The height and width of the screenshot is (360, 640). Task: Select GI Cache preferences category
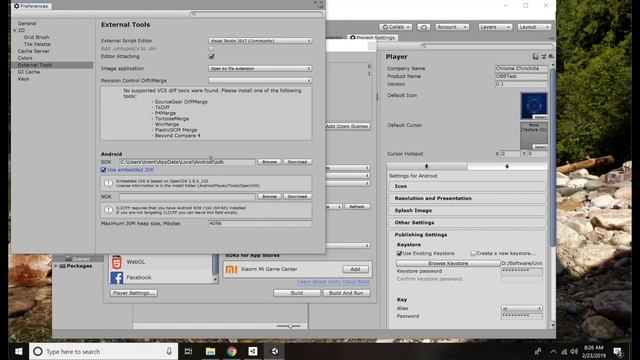pyautogui.click(x=29, y=72)
